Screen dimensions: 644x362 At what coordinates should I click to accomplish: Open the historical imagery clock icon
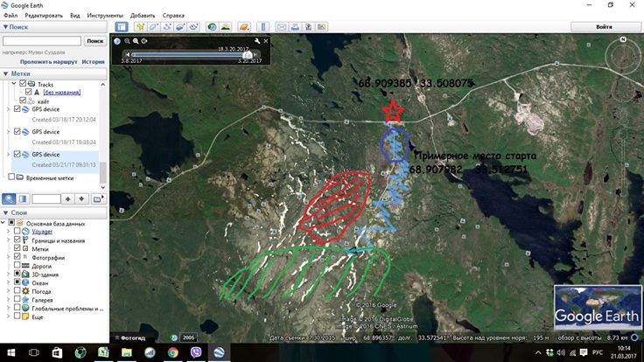[212, 27]
